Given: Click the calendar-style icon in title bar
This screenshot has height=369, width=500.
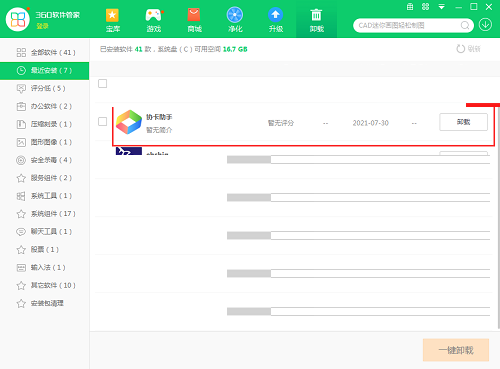Looking at the screenshot, I should coord(410,7).
